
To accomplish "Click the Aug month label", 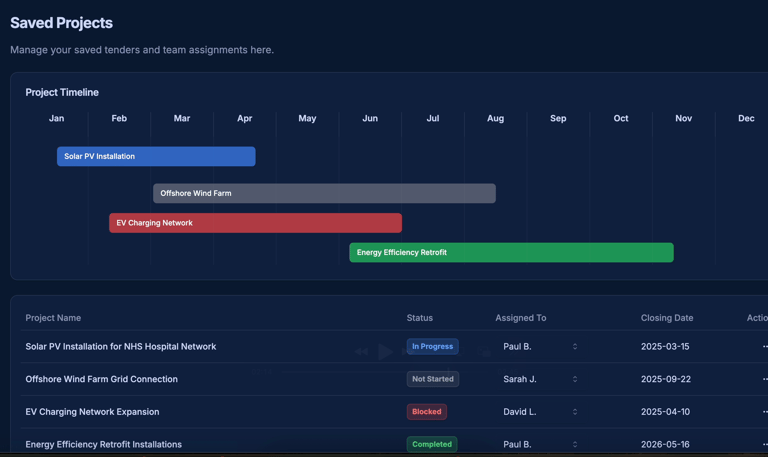I will tap(495, 118).
